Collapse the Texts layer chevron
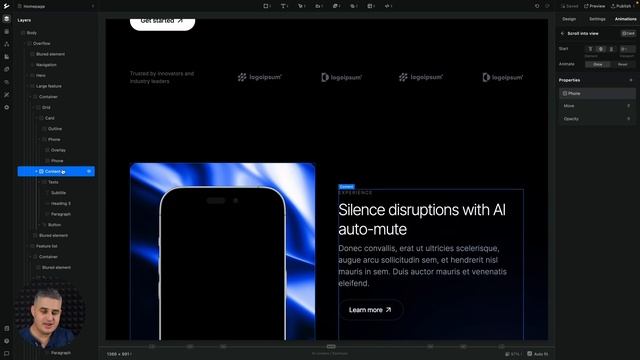640x360 pixels. [x=40, y=182]
